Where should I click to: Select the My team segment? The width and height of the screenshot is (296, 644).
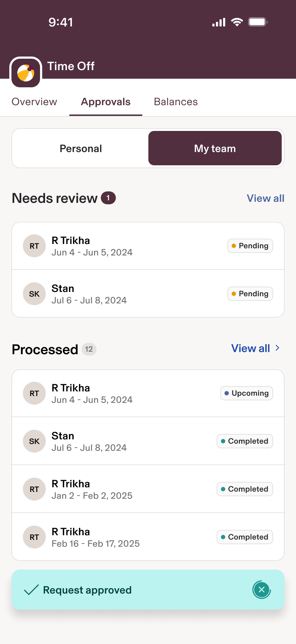[215, 148]
